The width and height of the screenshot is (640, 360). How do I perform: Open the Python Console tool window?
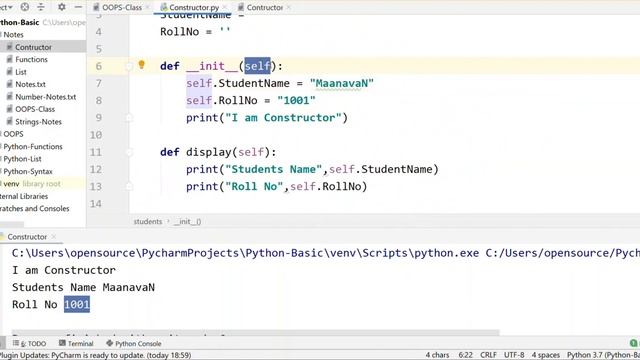pos(134,344)
